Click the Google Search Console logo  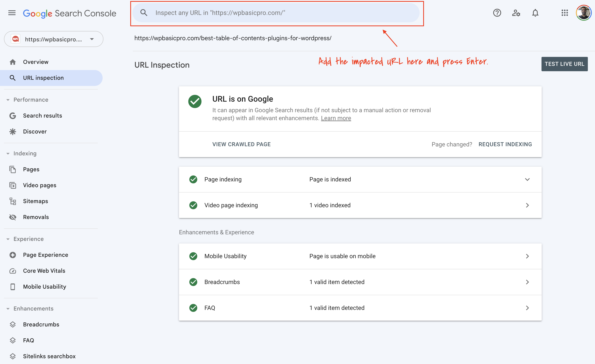[x=70, y=13]
